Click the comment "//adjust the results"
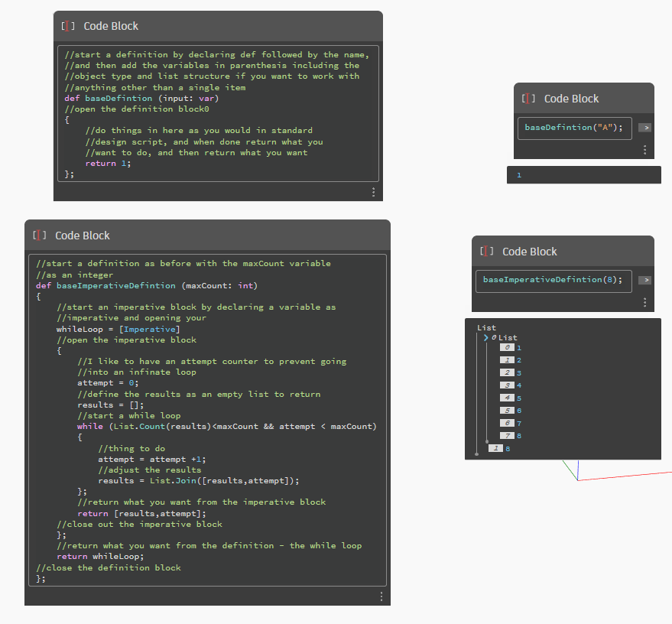Image resolution: width=672 pixels, height=624 pixels. pos(150,470)
